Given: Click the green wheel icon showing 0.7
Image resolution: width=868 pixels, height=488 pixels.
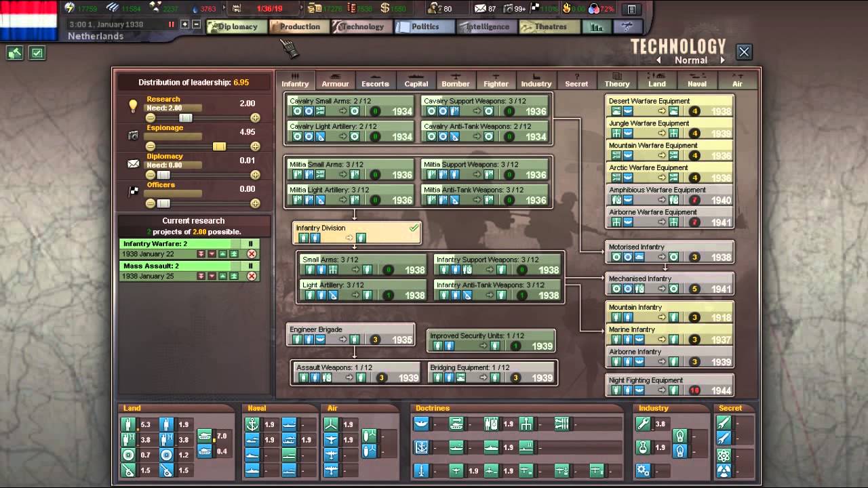Looking at the screenshot, I should 129,455.
